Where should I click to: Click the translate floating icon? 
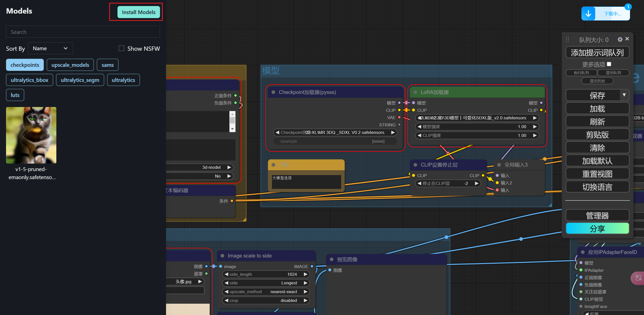pos(638,278)
